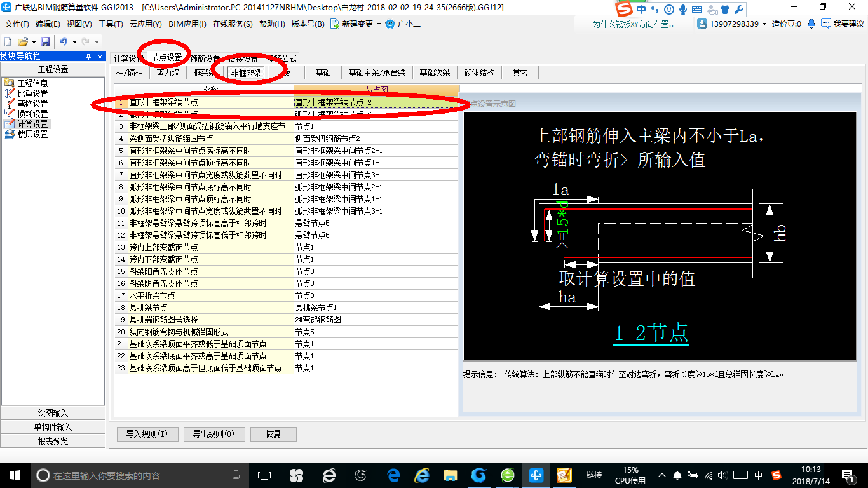
Task: Open the 报表预览 section
Action: pyautogui.click(x=53, y=441)
